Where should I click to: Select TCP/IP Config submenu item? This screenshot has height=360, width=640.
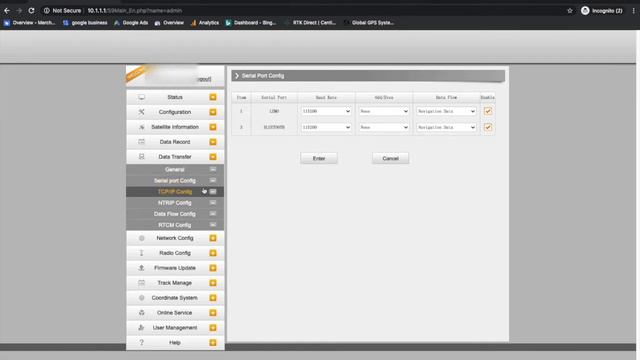click(175, 191)
